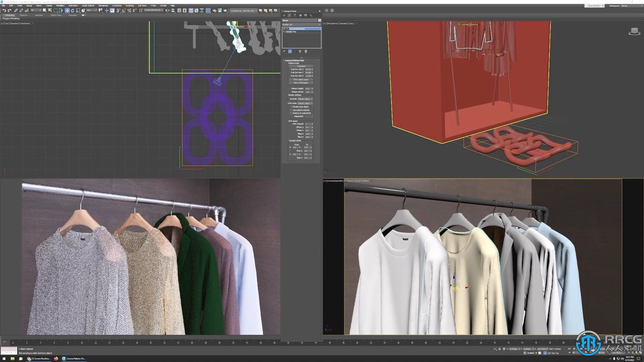This screenshot has width=644, height=362.
Task: Toggle Angle Snap icon
Action: pos(124,10)
